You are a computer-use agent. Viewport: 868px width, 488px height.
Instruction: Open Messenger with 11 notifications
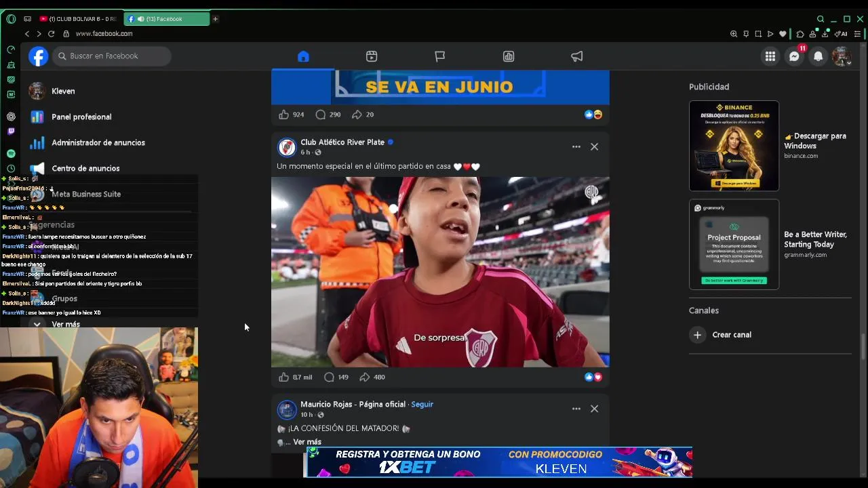point(794,56)
